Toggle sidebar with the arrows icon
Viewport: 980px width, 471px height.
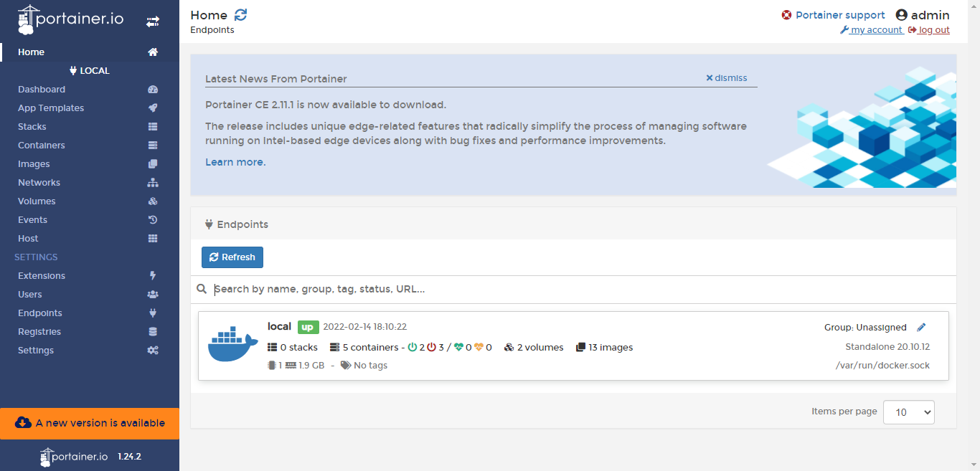click(x=153, y=22)
